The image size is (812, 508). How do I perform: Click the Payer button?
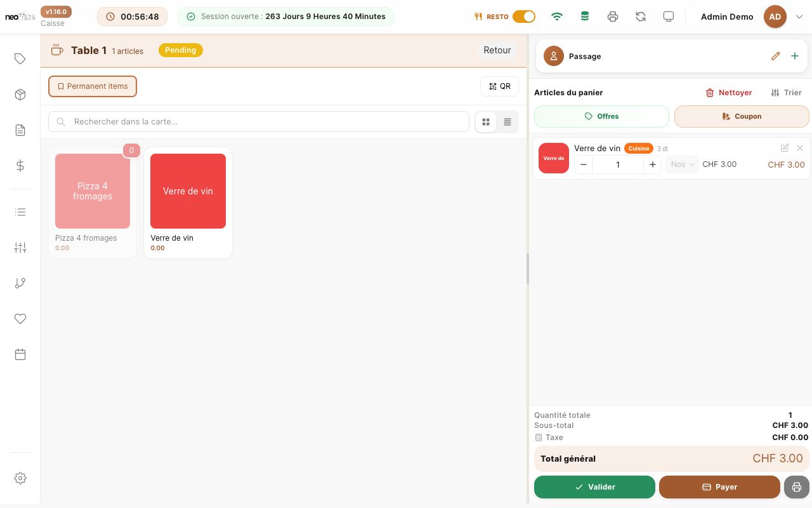(x=719, y=487)
